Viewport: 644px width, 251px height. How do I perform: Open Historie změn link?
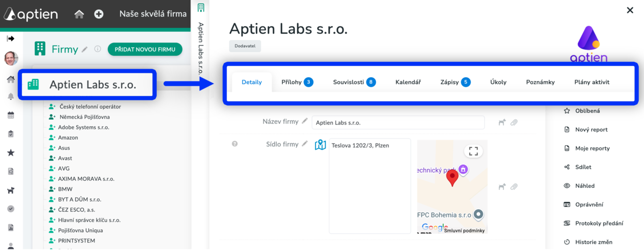pyautogui.click(x=593, y=242)
